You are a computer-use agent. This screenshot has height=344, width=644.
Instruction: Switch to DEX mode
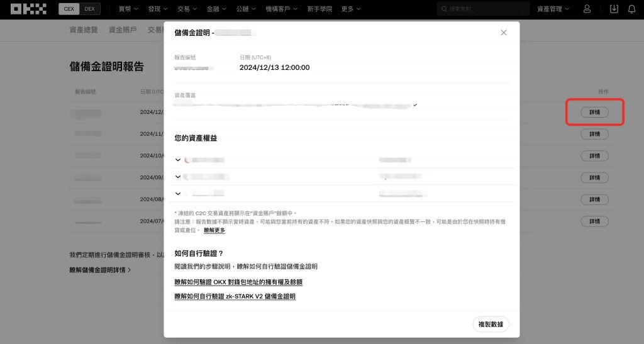pyautogui.click(x=89, y=9)
